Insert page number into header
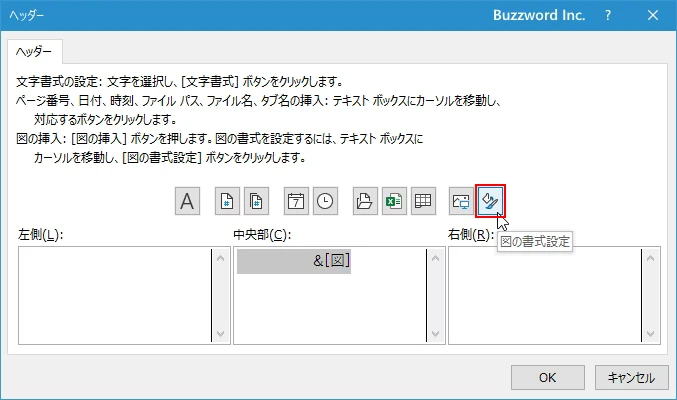This screenshot has width=677, height=400. (227, 201)
